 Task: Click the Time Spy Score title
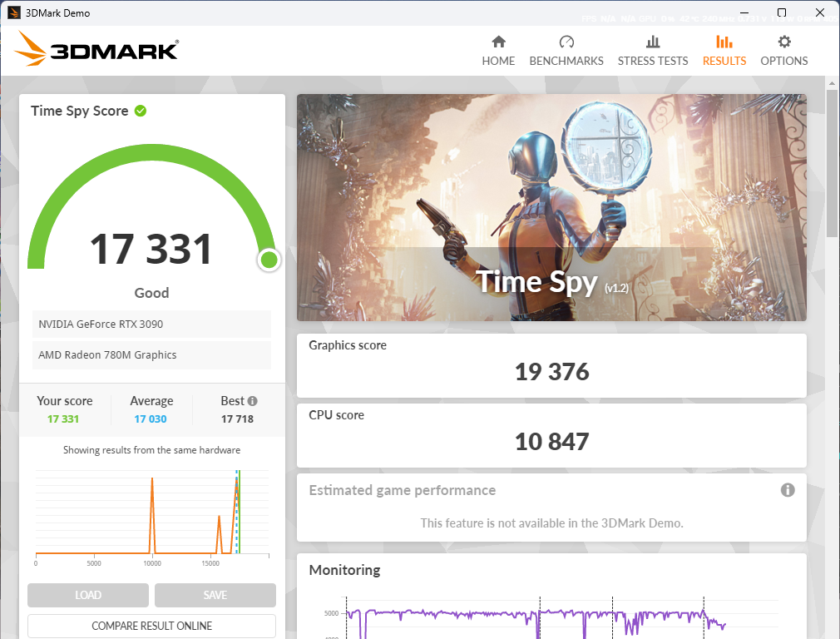(79, 111)
